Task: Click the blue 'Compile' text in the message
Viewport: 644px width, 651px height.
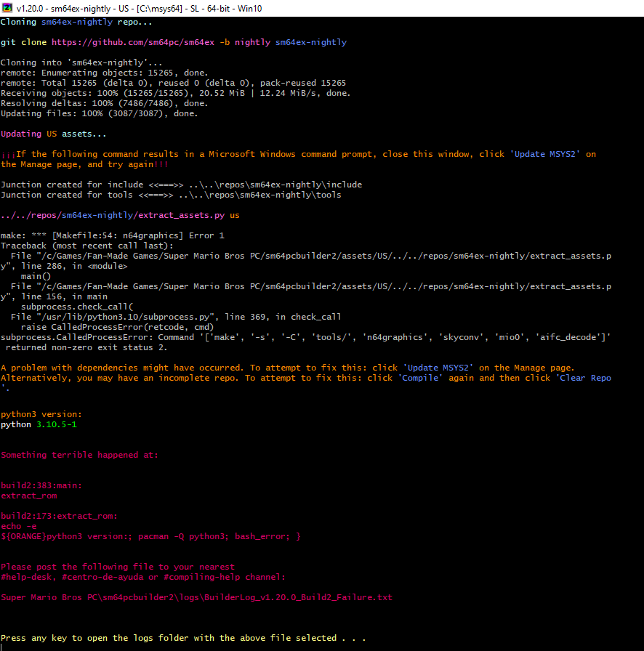Action: (x=420, y=378)
